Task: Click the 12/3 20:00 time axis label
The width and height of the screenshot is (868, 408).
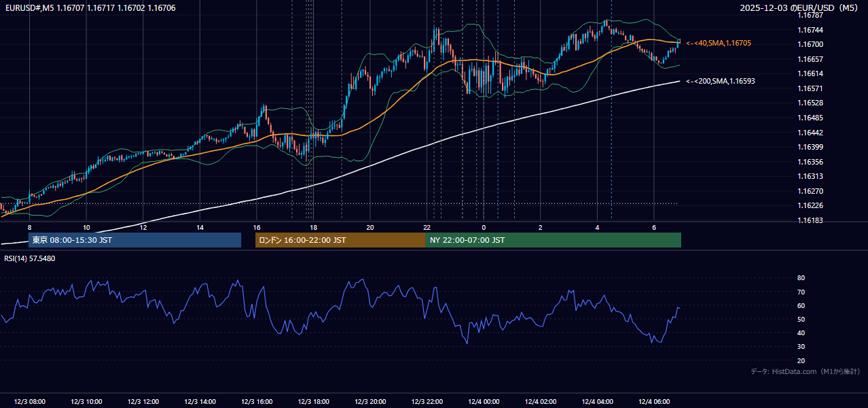Action: click(370, 402)
